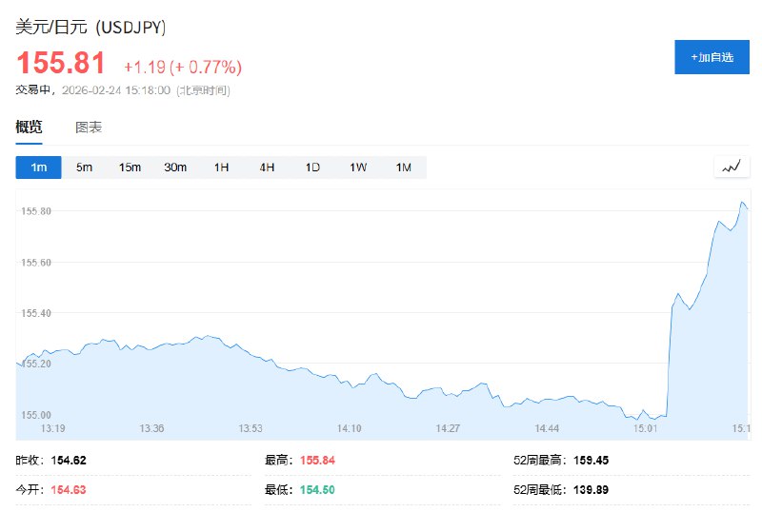Click the chart peak near 155.84

pyautogui.click(x=742, y=202)
